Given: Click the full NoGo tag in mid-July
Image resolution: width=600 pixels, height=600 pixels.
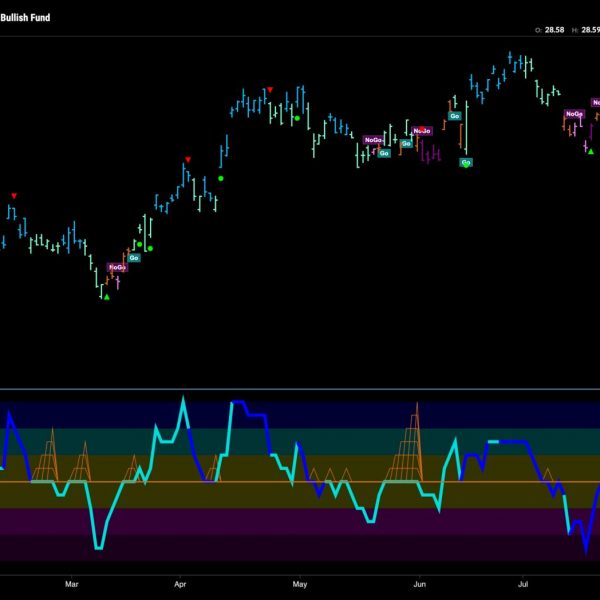Looking at the screenshot, I should coord(574,114).
